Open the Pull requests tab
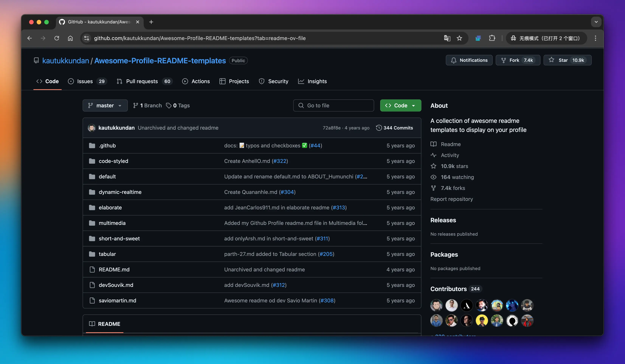The width and height of the screenshot is (625, 364). point(142,81)
